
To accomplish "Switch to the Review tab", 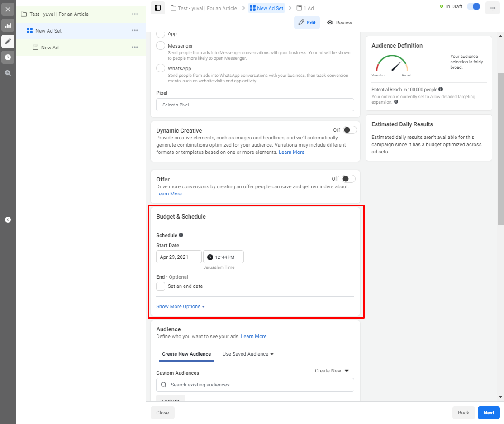I will pyautogui.click(x=339, y=23).
